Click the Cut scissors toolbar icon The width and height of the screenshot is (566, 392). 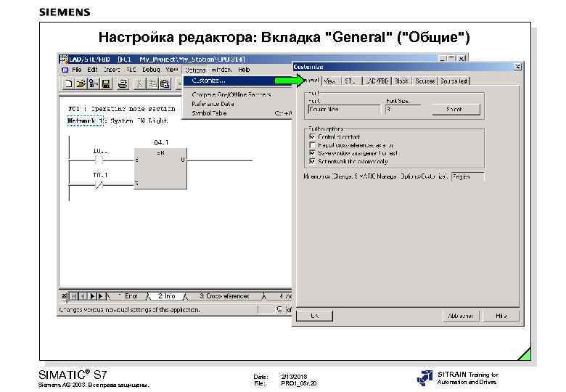pyautogui.click(x=140, y=83)
